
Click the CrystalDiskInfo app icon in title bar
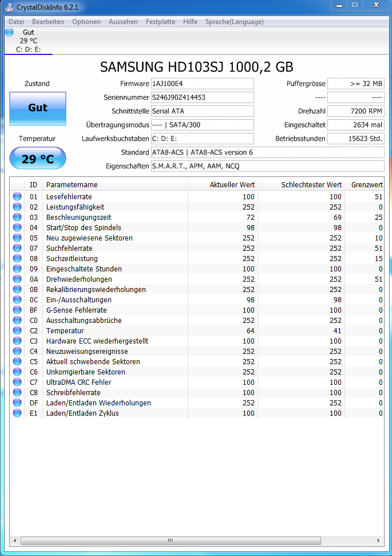[x=9, y=7]
